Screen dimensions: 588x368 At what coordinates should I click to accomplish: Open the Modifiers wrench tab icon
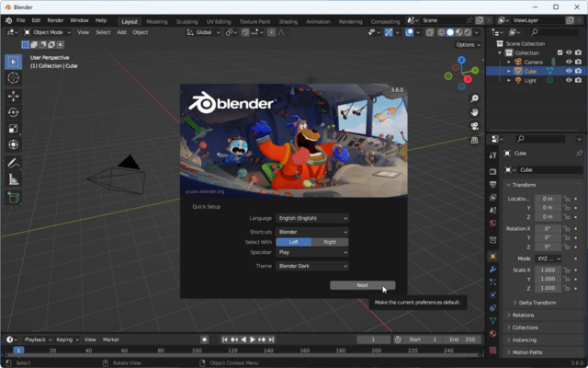(493, 270)
